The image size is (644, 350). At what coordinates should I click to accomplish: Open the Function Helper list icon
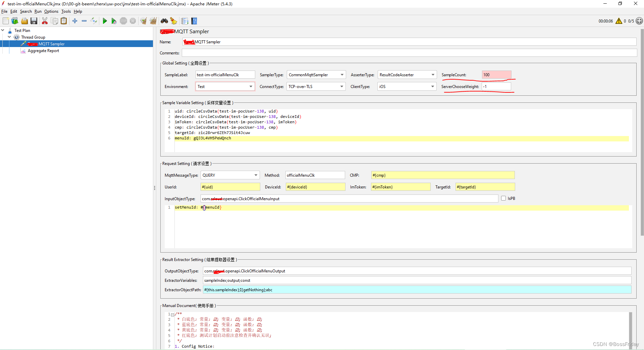pyautogui.click(x=184, y=21)
